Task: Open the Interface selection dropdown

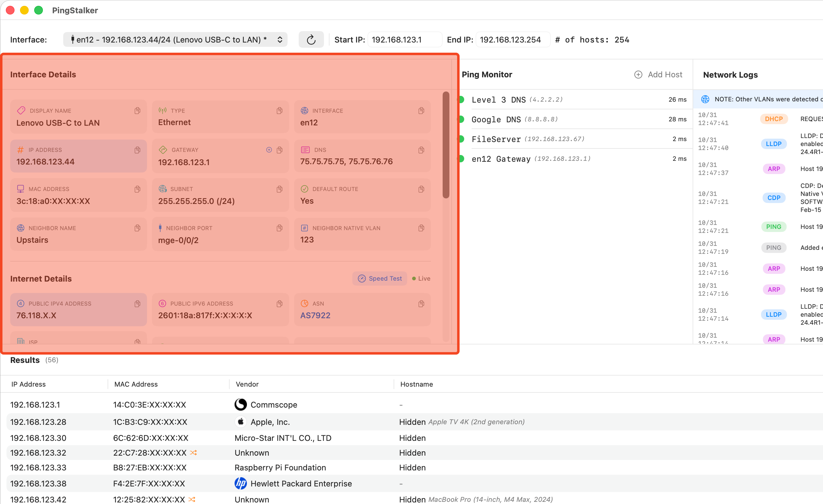Action: pyautogui.click(x=175, y=40)
